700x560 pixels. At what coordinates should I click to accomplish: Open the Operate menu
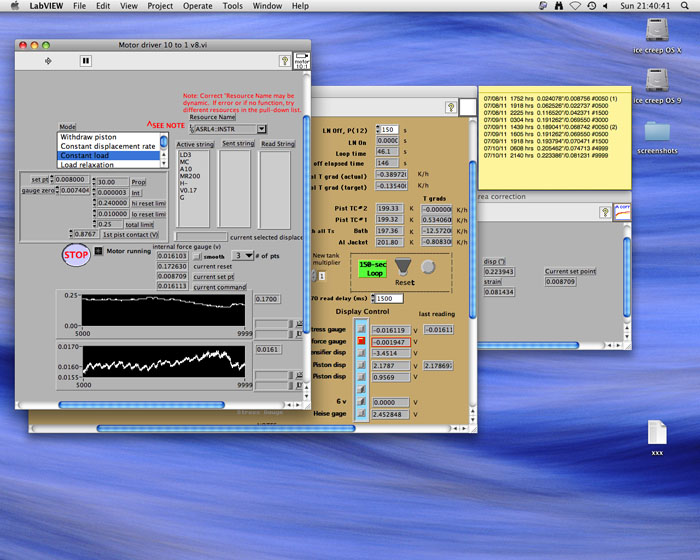197,6
